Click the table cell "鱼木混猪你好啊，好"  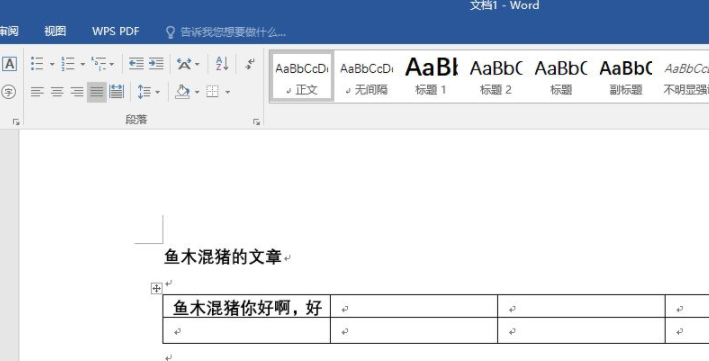247,307
